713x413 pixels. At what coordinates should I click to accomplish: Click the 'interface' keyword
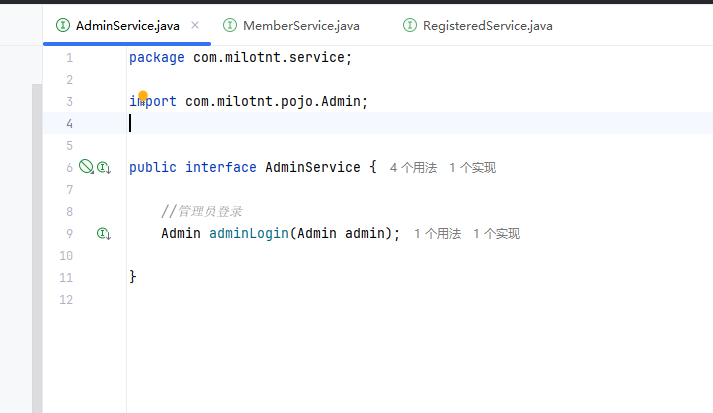221,167
